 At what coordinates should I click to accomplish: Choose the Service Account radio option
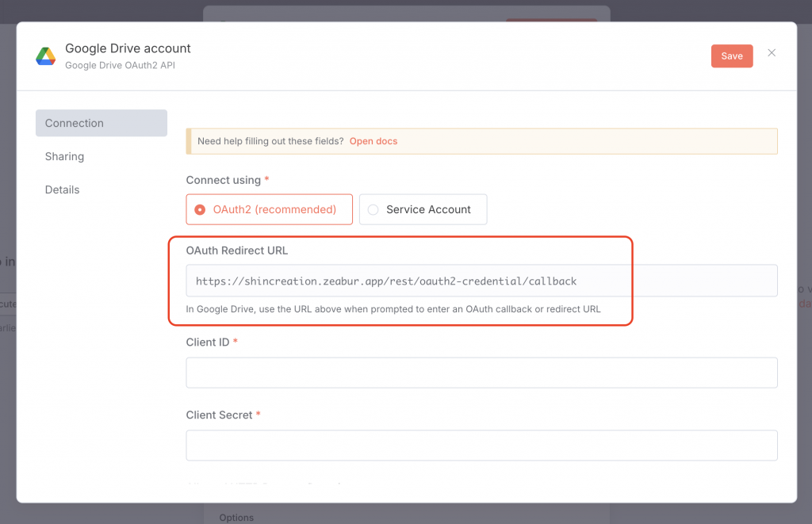423,209
